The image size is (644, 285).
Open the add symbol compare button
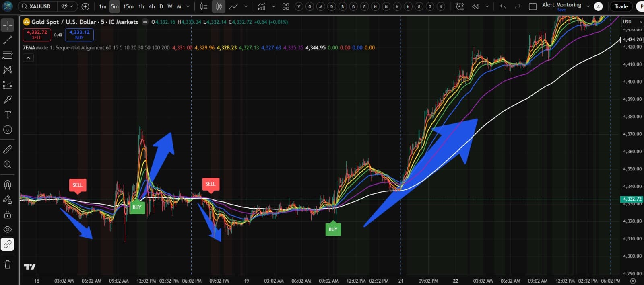85,6
